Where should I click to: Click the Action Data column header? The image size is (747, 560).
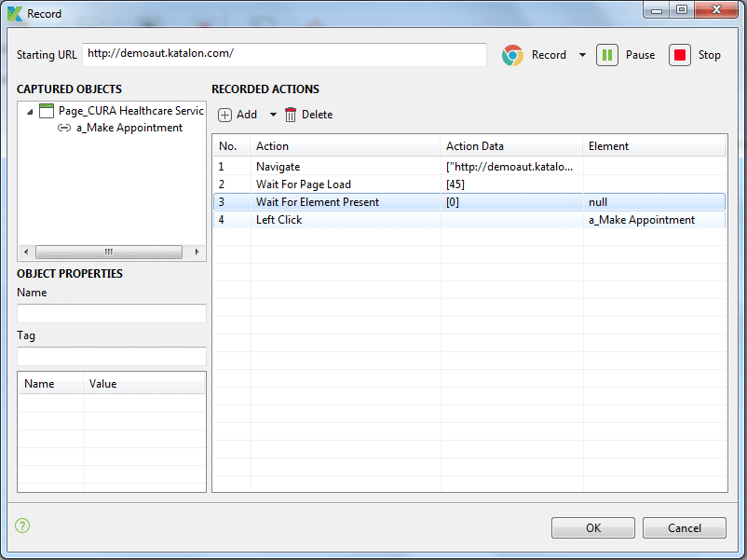coord(511,146)
